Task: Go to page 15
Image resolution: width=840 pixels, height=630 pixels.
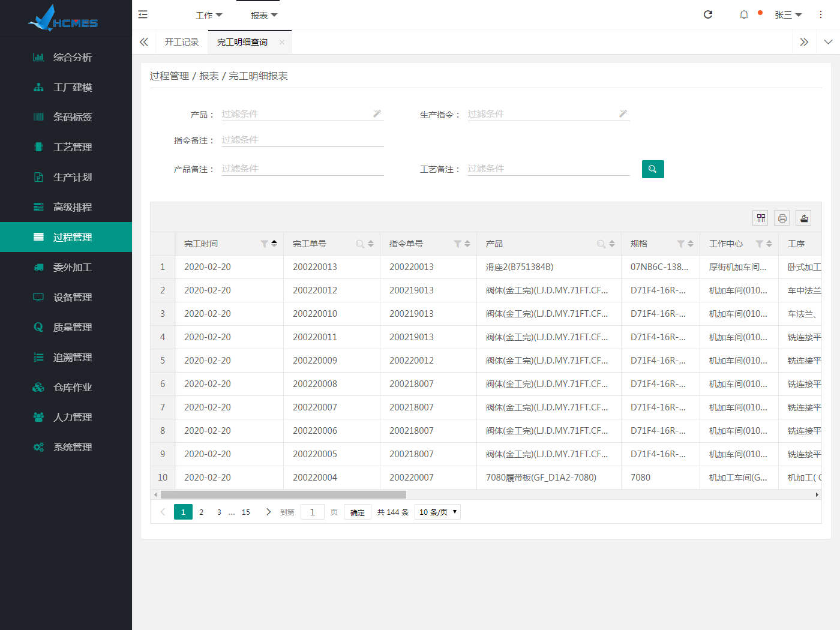Action: (x=246, y=512)
